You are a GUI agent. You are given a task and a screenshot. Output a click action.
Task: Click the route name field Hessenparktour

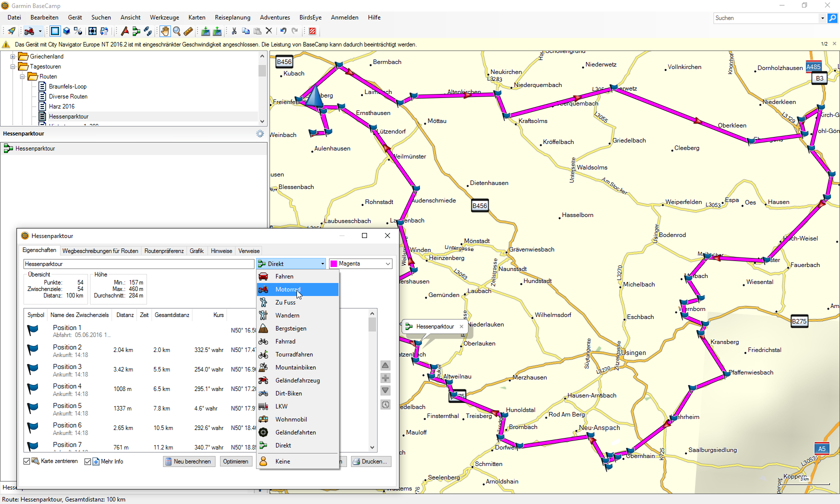[138, 264]
